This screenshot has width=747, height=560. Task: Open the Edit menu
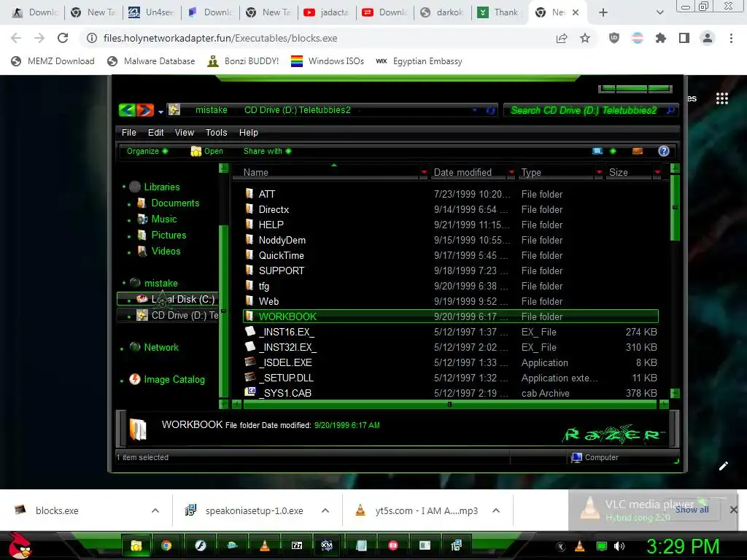[155, 133]
